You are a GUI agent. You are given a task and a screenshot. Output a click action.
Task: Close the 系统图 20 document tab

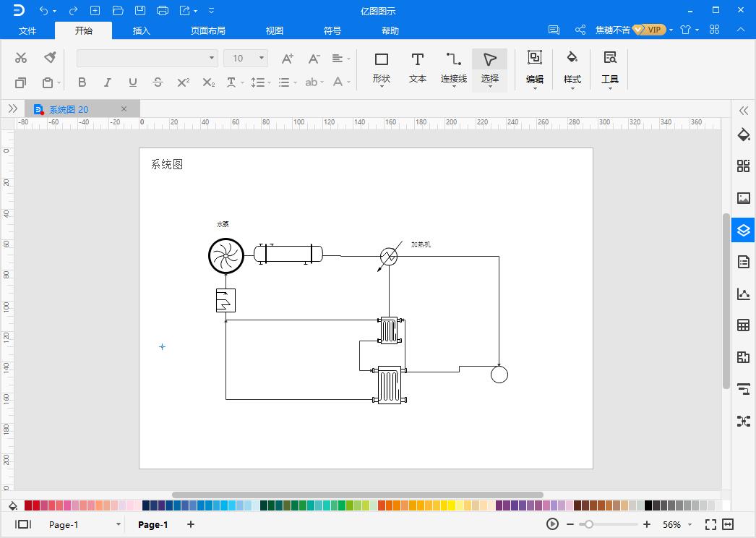124,109
